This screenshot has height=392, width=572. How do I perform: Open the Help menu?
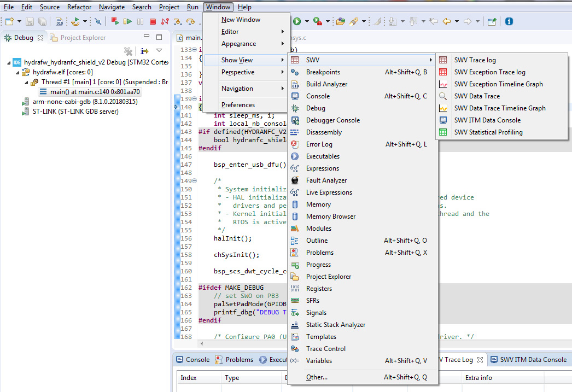tap(244, 7)
